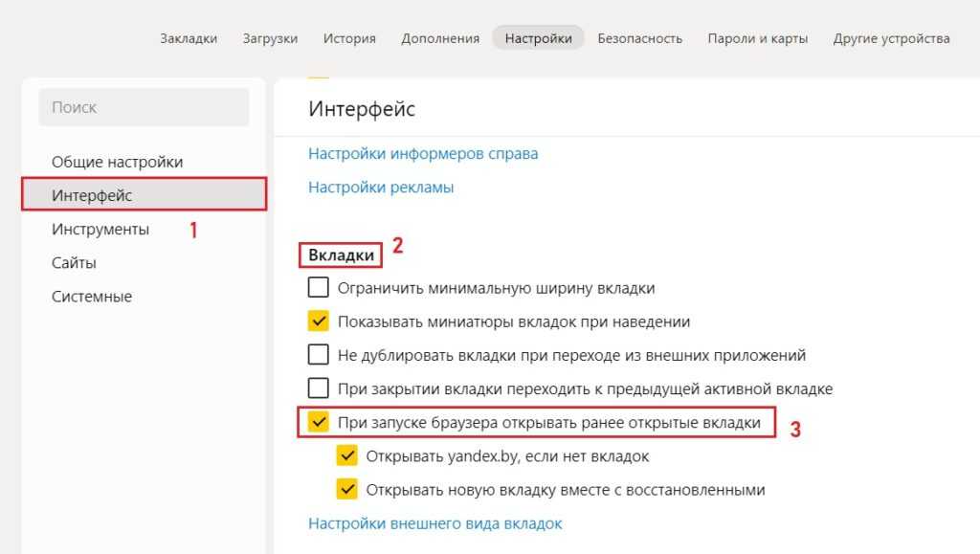Select Интерфейс in the sidebar
This screenshot has width=980, height=554.
(x=144, y=194)
